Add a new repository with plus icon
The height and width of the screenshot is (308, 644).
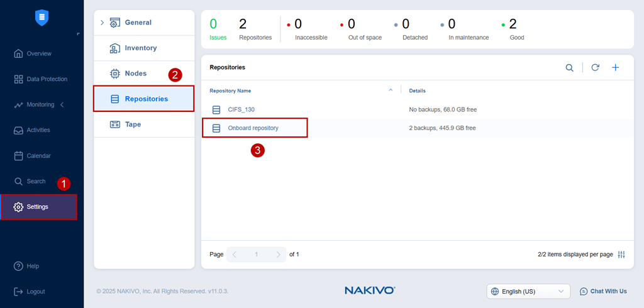tap(615, 68)
